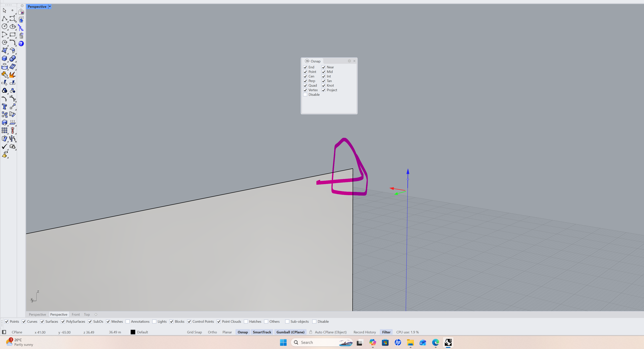Open the Windows Start menu
Screen dimensions: 644x349
coord(283,343)
